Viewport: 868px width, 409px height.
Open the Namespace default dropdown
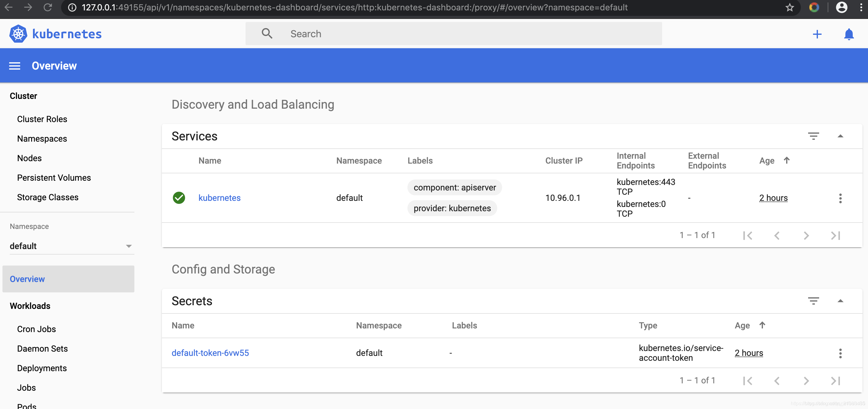tap(71, 246)
